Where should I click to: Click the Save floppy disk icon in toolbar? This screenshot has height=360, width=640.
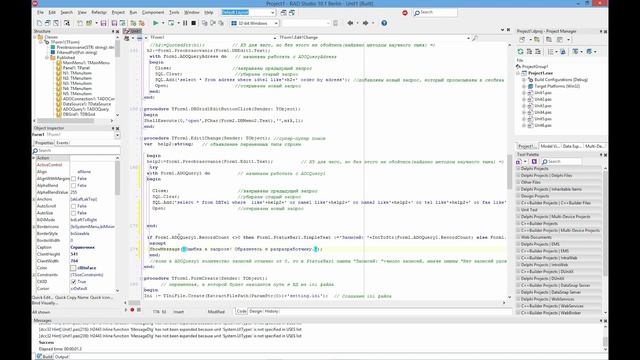pyautogui.click(x=103, y=23)
